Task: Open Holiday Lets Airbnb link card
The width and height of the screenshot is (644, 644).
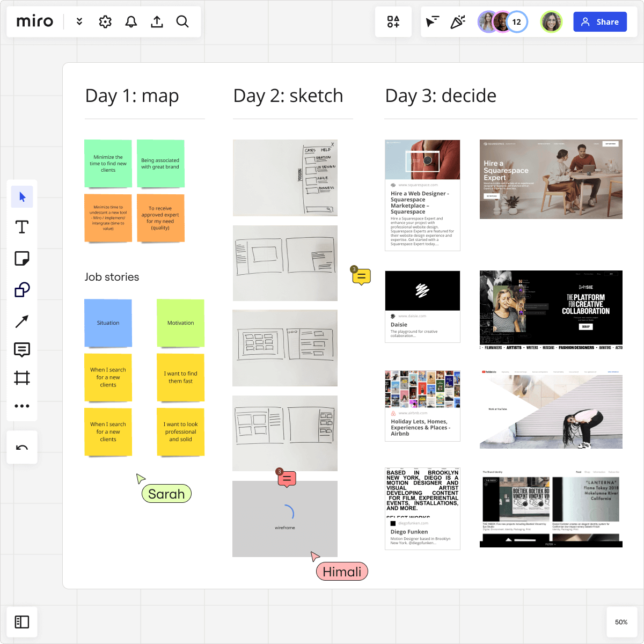Action: (422, 405)
